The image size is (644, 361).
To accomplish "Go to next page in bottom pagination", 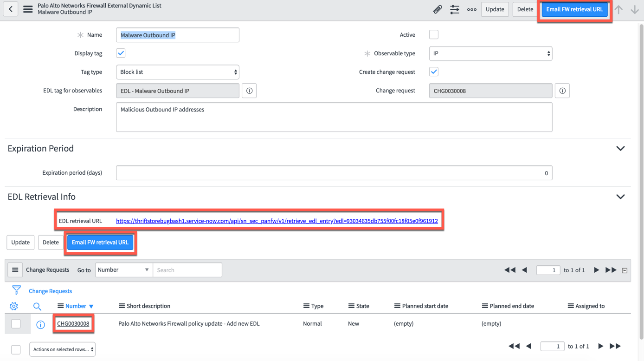I will pyautogui.click(x=600, y=346).
